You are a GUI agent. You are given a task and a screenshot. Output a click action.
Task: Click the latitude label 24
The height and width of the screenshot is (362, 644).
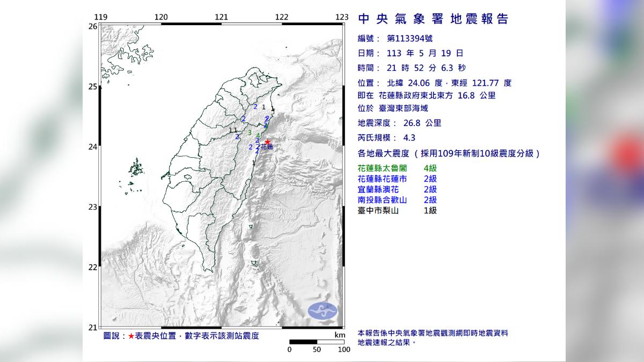(92, 147)
